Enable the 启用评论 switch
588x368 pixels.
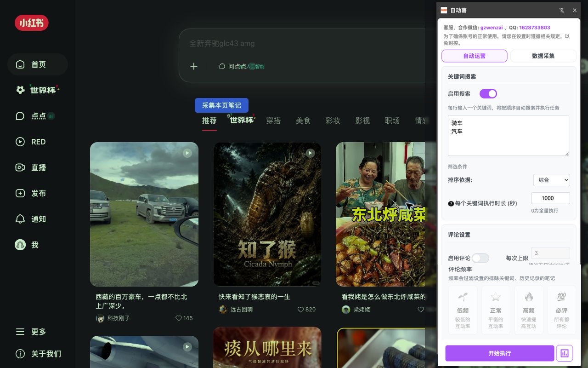[x=481, y=258]
